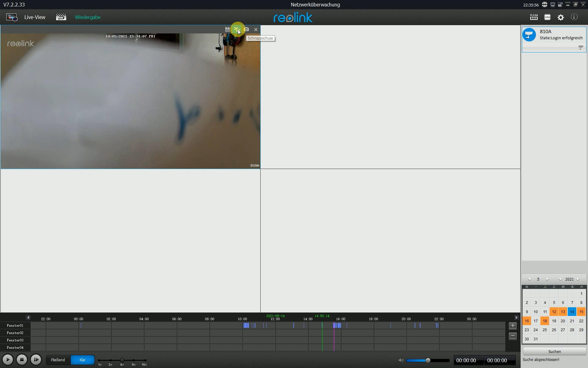The image size is (588, 368).
Task: Zoom out timeline with minus button
Action: [x=513, y=336]
